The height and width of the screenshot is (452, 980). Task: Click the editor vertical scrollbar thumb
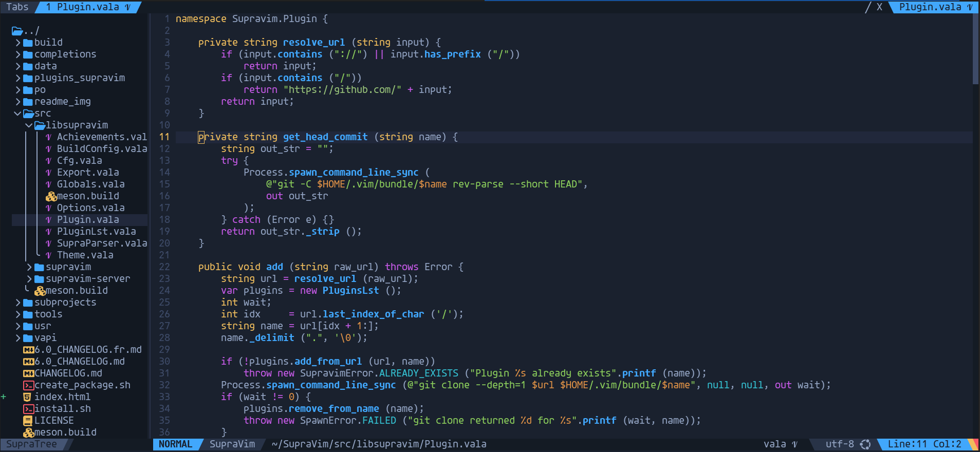[976, 49]
